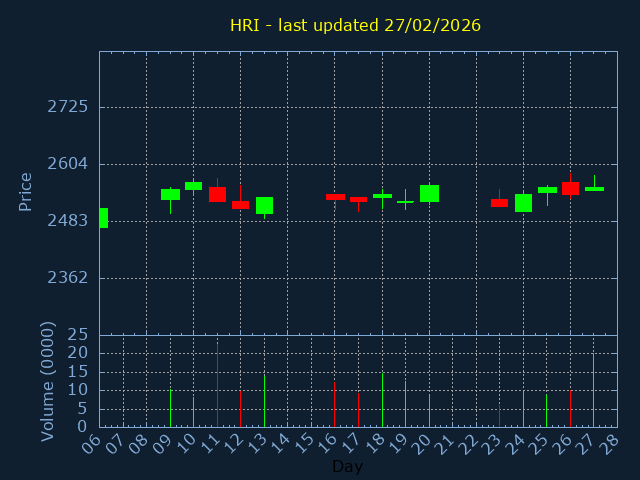The image size is (640, 480).
Task: Click the red candlestick for day 26
Action: pos(570,188)
